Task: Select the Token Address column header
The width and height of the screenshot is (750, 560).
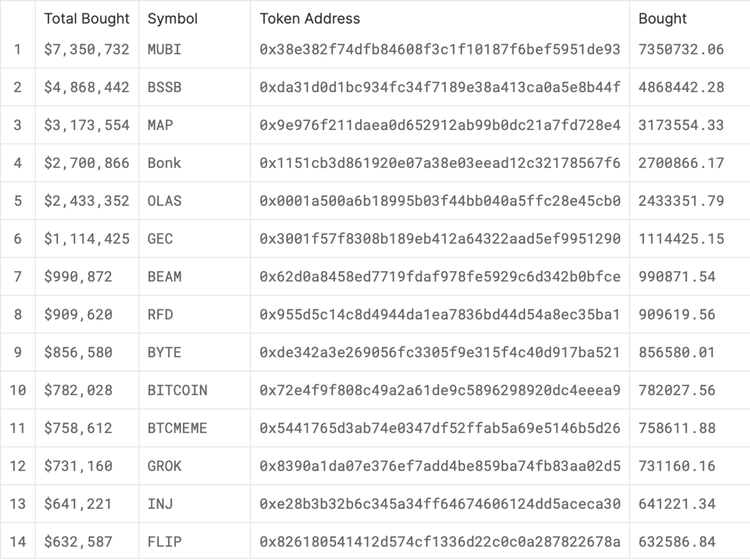Action: pyautogui.click(x=310, y=19)
